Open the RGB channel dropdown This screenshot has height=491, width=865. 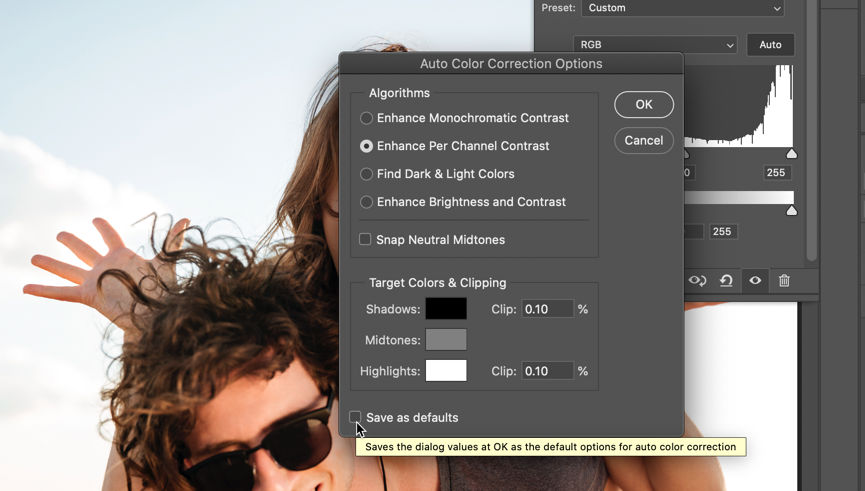click(x=655, y=45)
